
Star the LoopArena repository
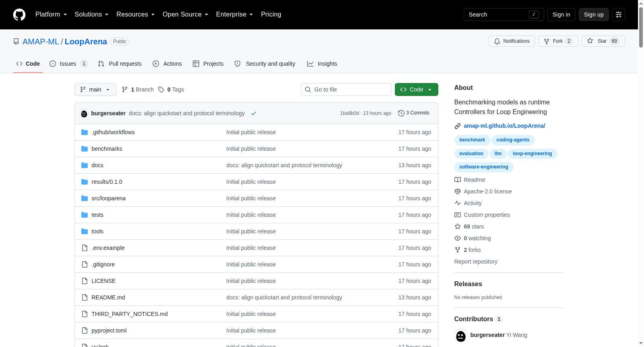tap(603, 41)
